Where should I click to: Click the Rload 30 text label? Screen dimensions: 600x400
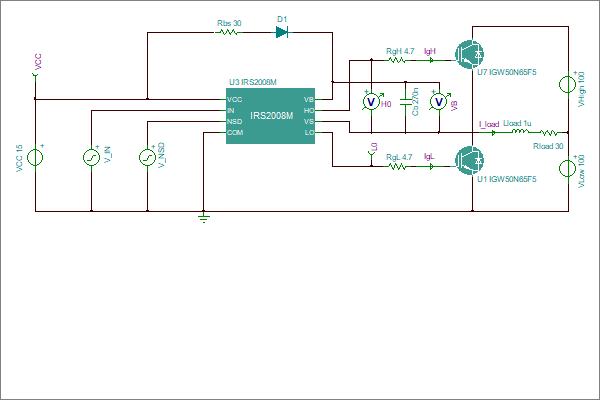[548, 146]
